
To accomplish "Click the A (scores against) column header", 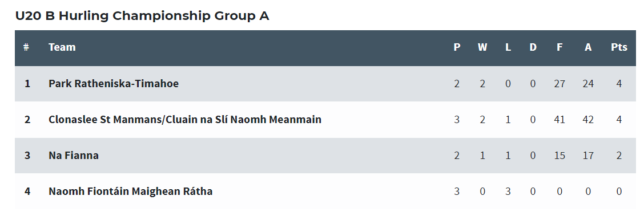I will point(588,47).
